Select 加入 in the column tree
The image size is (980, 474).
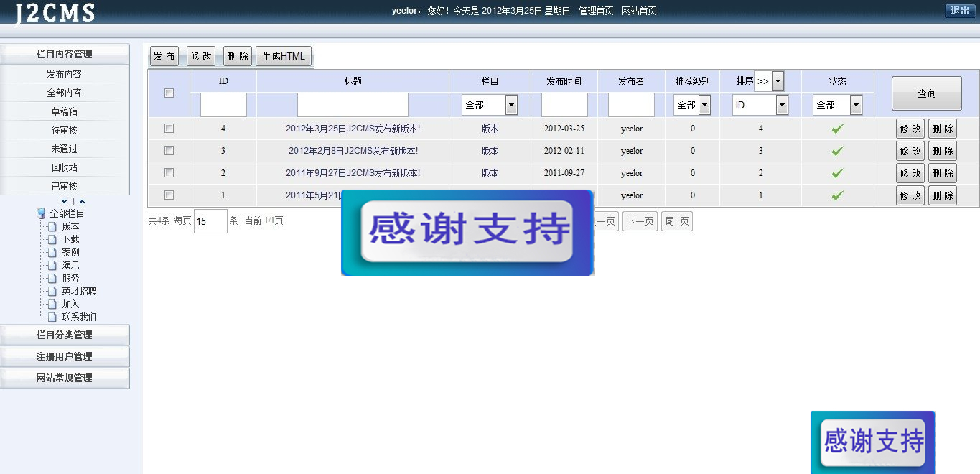click(70, 304)
